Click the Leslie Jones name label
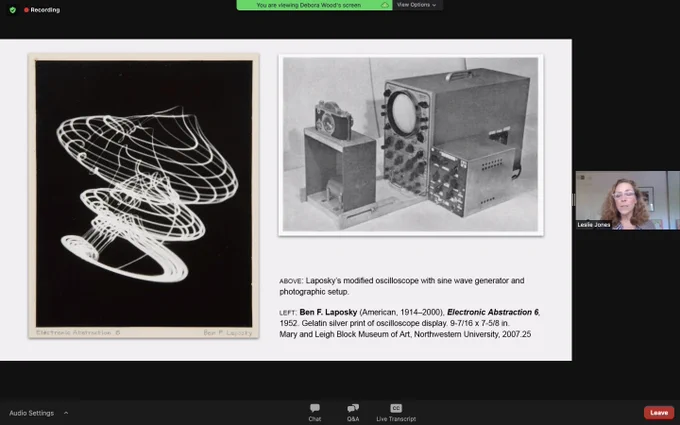This screenshot has height=425, width=680. 594,225
